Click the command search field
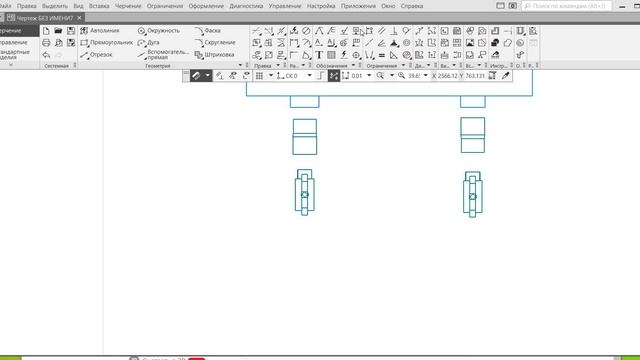 567,6
